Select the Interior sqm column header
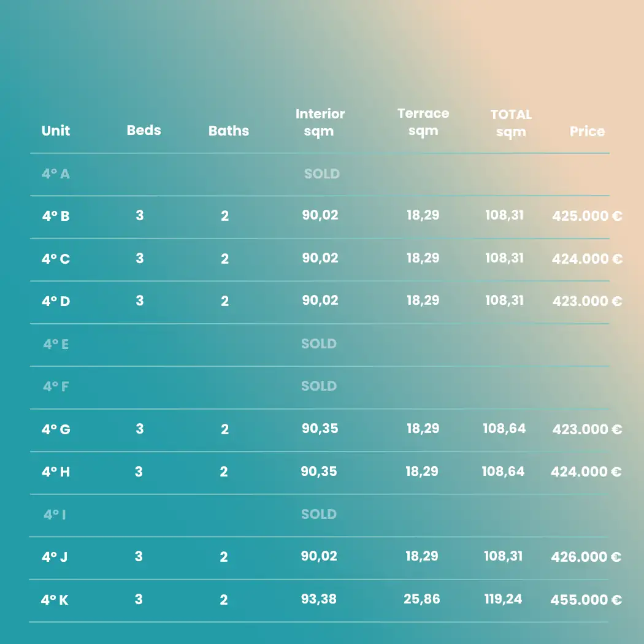This screenshot has height=644, width=644. click(320, 122)
